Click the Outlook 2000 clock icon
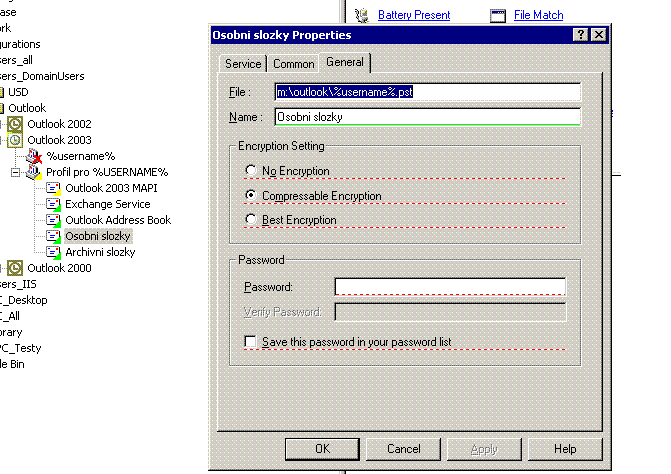671x474 pixels. coord(15,268)
